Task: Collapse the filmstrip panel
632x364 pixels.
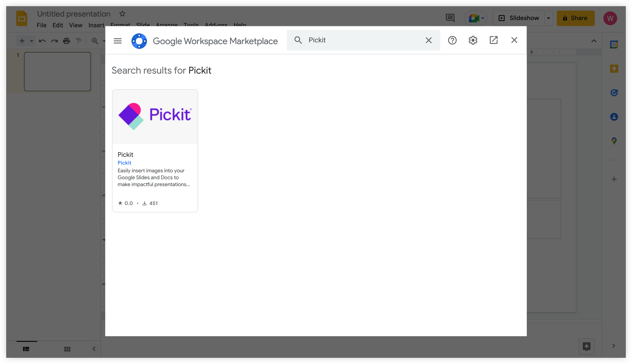Action: (94, 349)
